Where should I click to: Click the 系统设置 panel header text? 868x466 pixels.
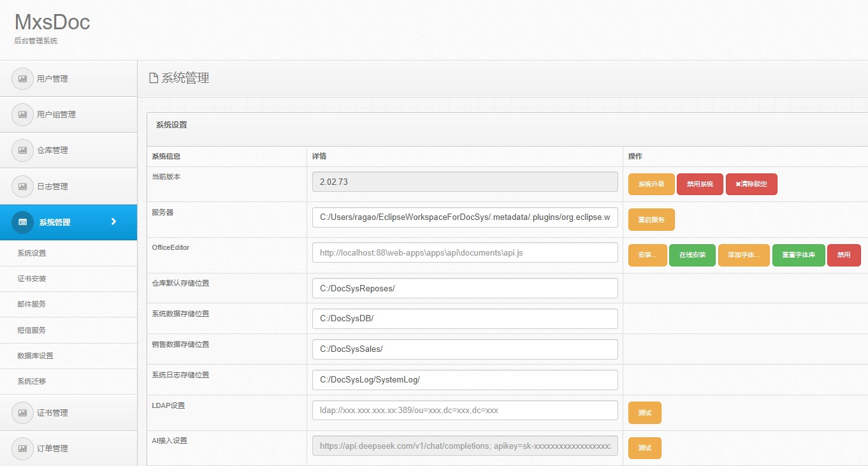171,125
